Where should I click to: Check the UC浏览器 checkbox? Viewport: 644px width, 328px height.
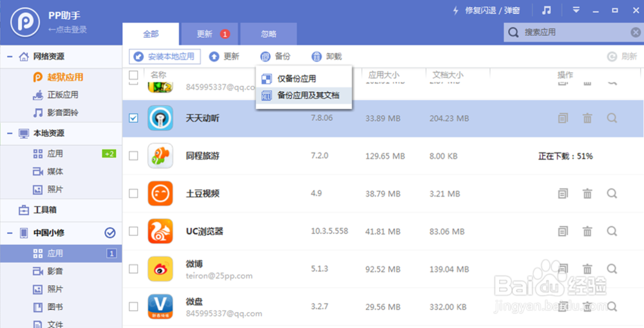133,232
